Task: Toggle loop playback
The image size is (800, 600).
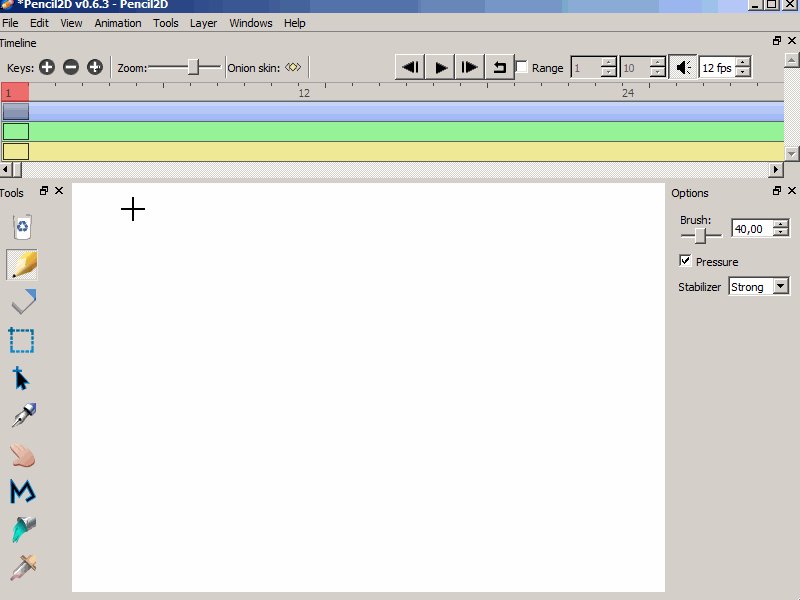Action: (499, 67)
